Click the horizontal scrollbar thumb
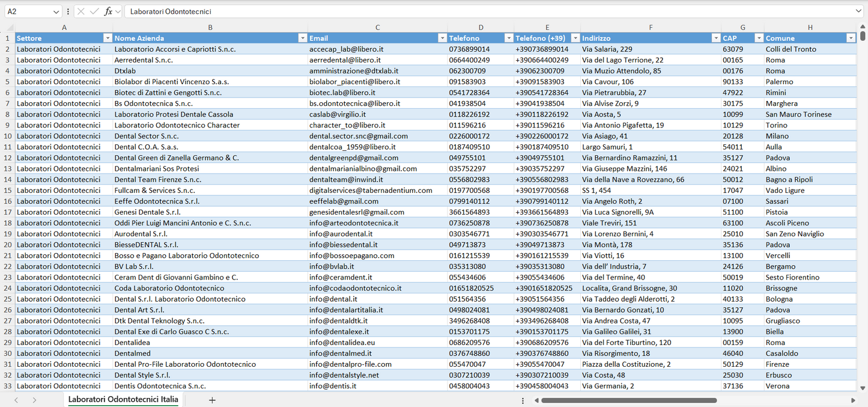 pos(629,400)
